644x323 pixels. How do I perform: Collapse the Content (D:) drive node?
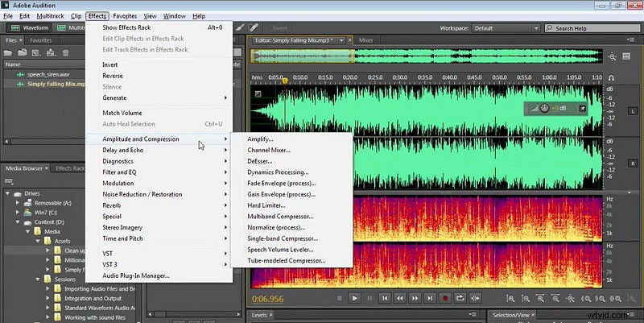click(x=17, y=222)
